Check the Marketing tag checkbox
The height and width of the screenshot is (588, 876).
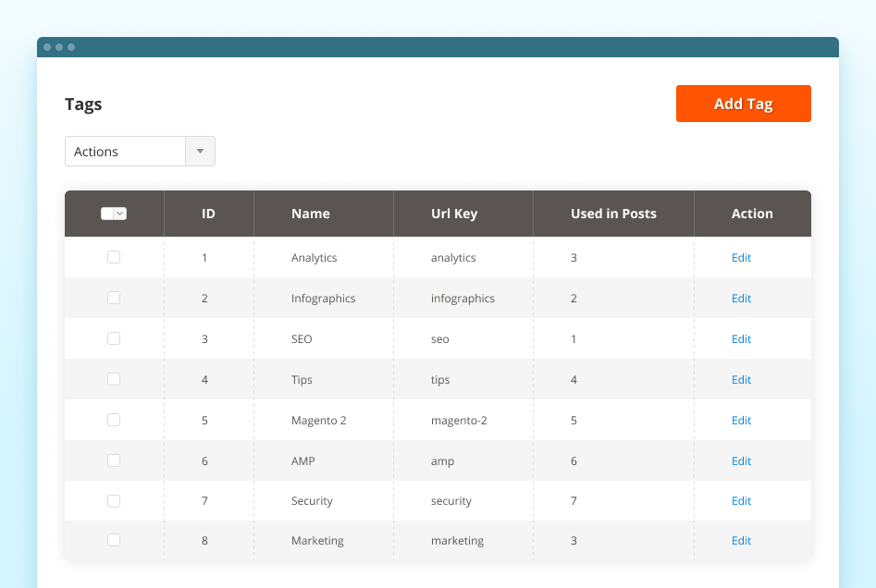[114, 541]
